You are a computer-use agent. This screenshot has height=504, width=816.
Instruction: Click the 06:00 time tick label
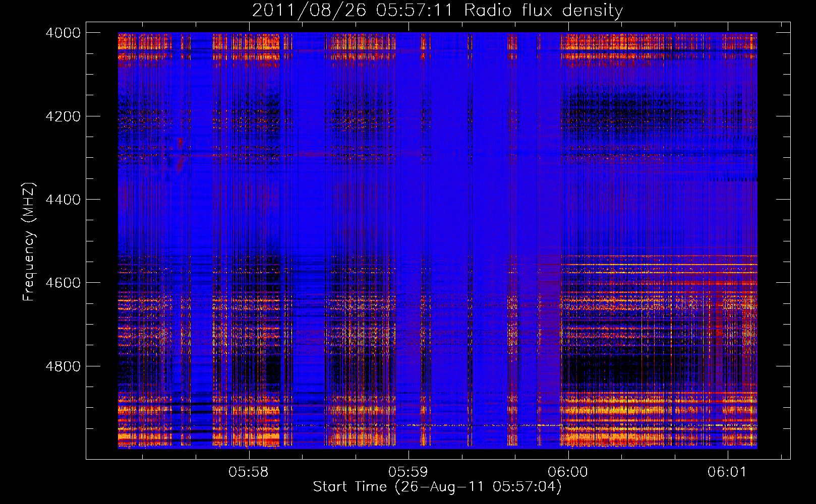pyautogui.click(x=568, y=472)
